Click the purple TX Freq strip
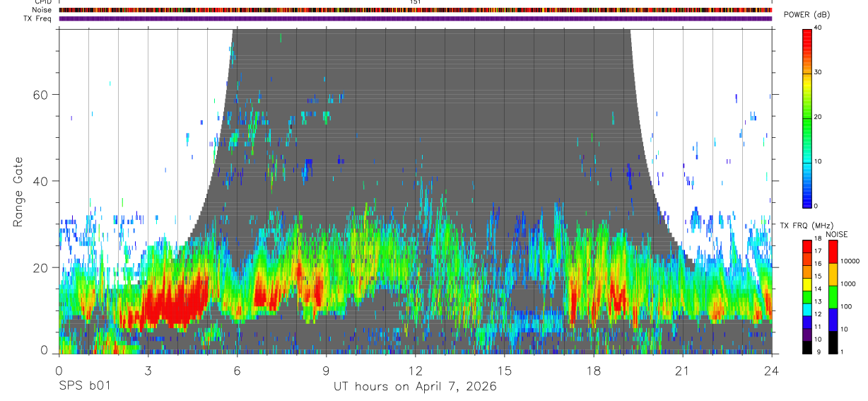This screenshot has height=401, width=868. (x=416, y=18)
